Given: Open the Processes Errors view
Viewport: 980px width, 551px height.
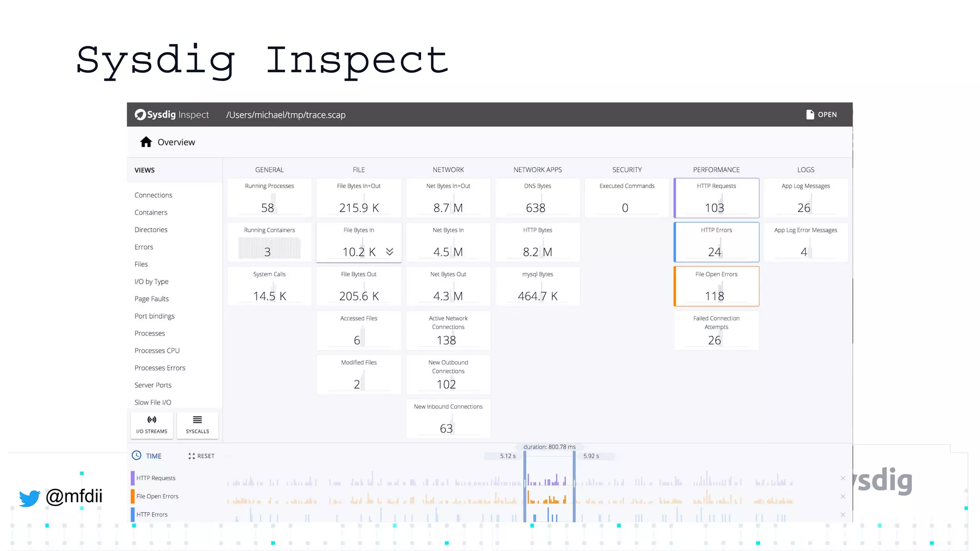Looking at the screenshot, I should [x=160, y=368].
